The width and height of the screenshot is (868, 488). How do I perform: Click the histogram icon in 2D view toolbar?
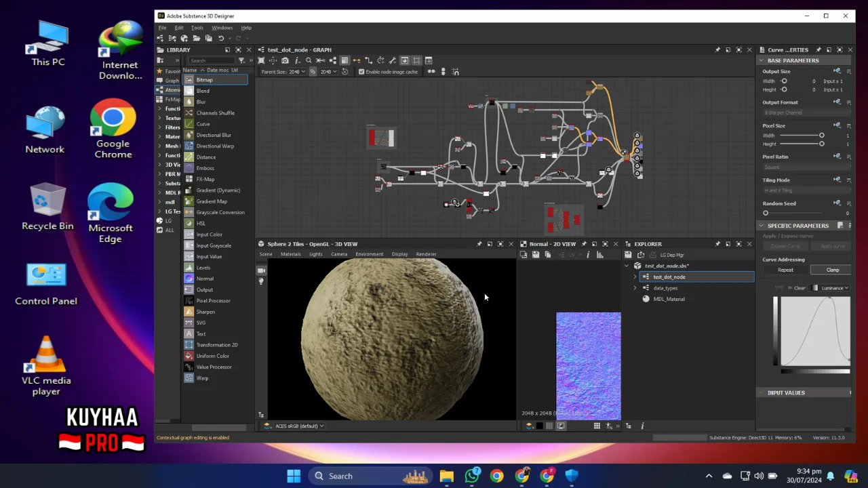[599, 255]
